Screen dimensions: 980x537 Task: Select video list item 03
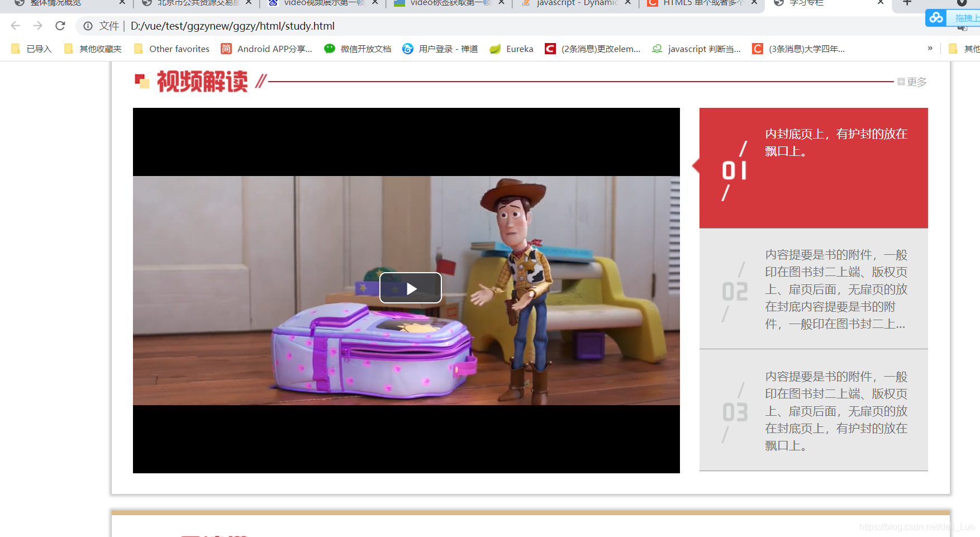814,410
